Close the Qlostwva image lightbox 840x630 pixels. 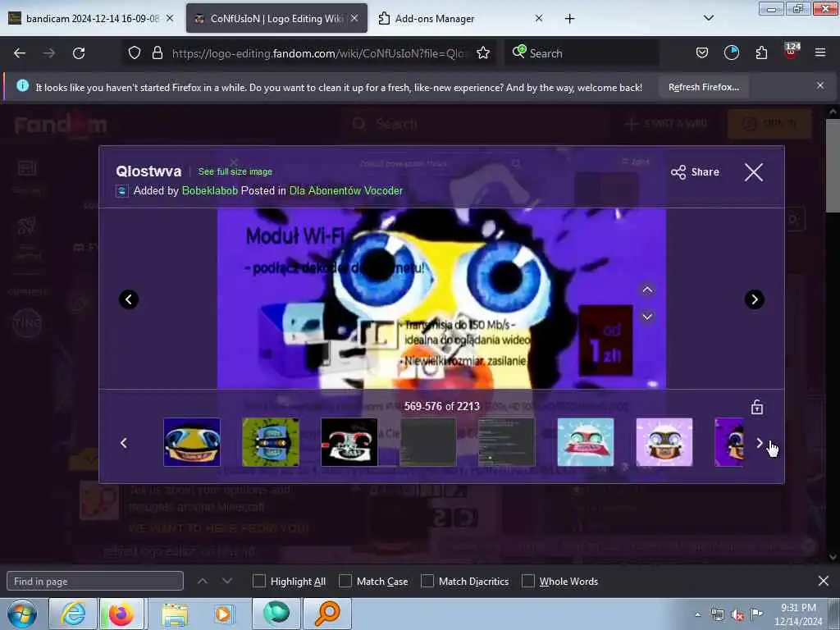pyautogui.click(x=753, y=172)
